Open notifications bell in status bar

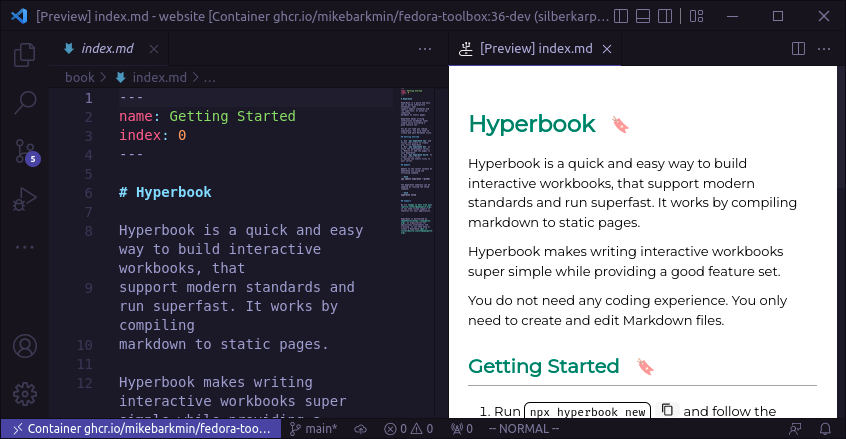825,429
